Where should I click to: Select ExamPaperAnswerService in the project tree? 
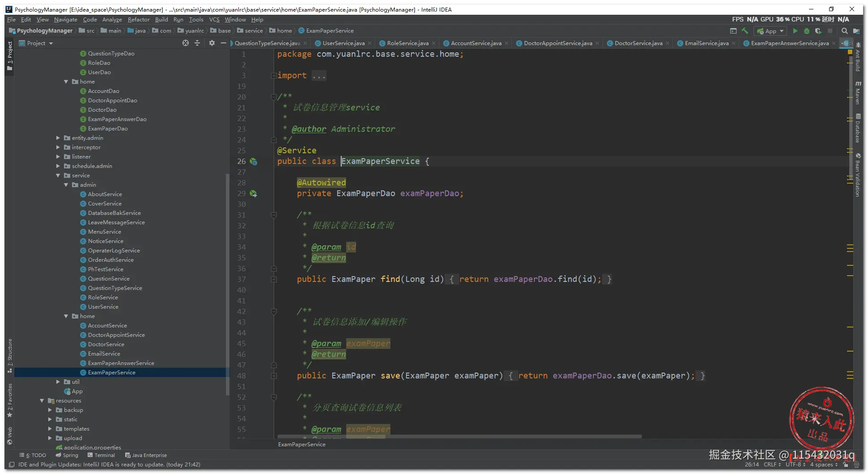click(121, 363)
